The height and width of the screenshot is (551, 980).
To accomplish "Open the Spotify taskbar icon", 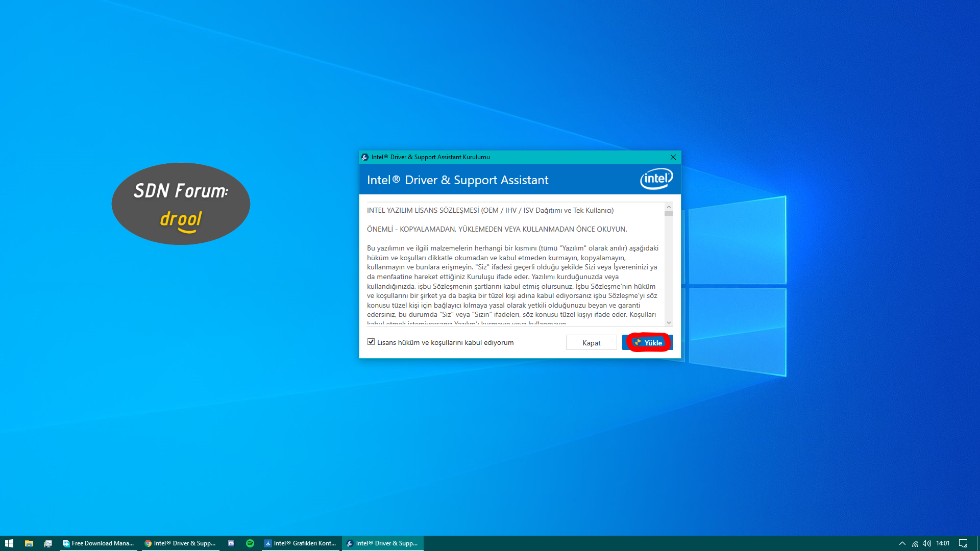I will pyautogui.click(x=250, y=543).
